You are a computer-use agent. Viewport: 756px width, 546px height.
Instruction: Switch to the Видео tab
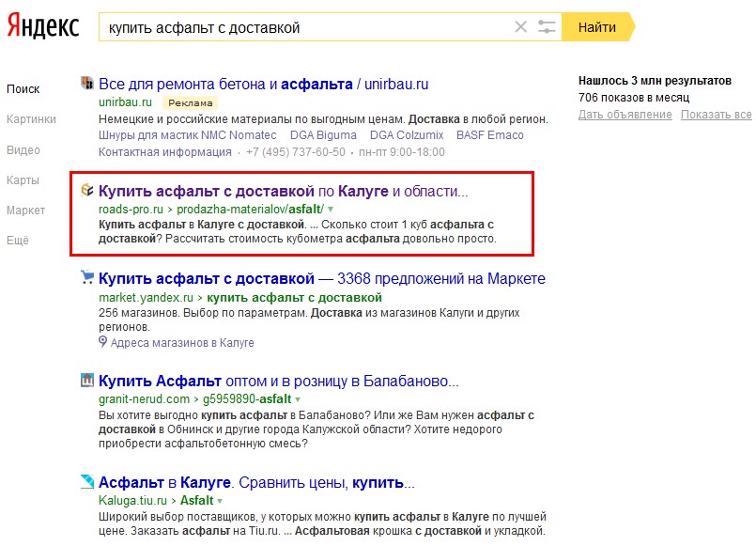(x=23, y=150)
